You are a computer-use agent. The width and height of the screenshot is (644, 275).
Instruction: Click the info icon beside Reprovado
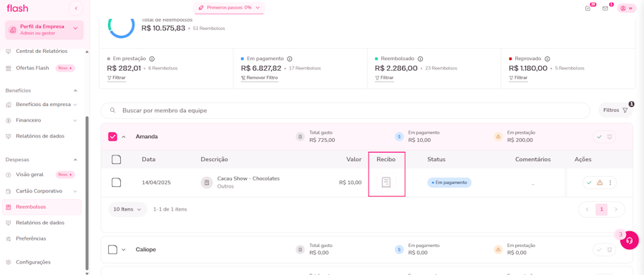pos(547,59)
